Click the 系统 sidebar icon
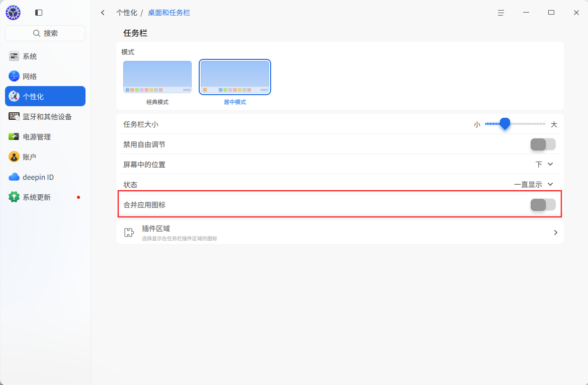The image size is (588, 385). (x=14, y=56)
